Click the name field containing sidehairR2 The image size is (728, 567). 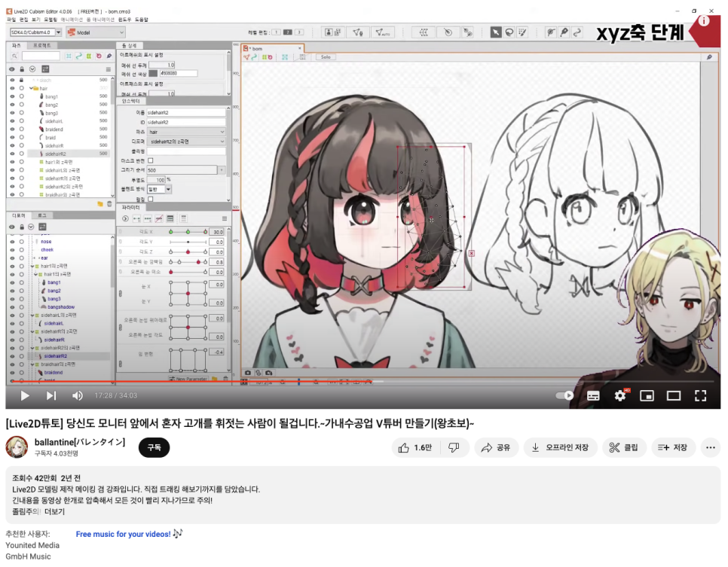186,112
